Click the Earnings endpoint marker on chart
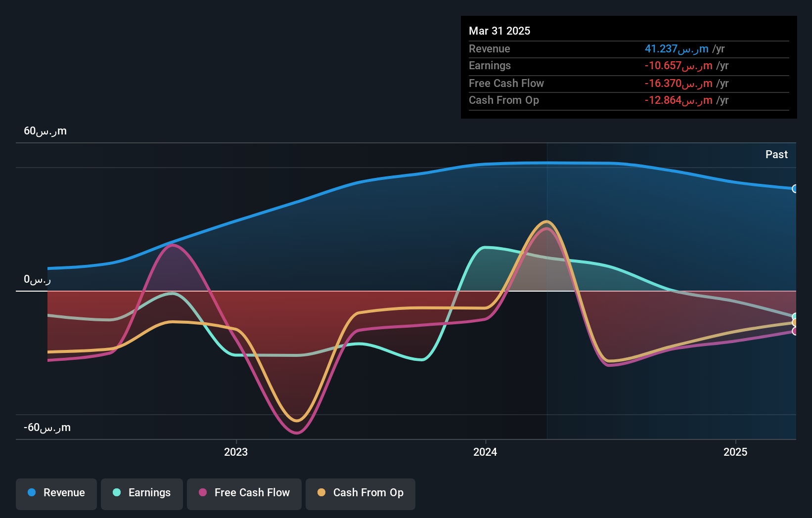 (x=795, y=317)
